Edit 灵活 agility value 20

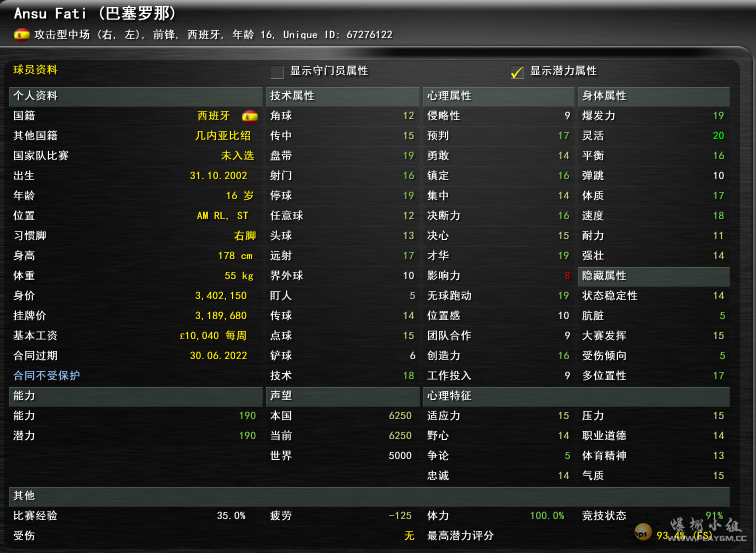pos(718,135)
